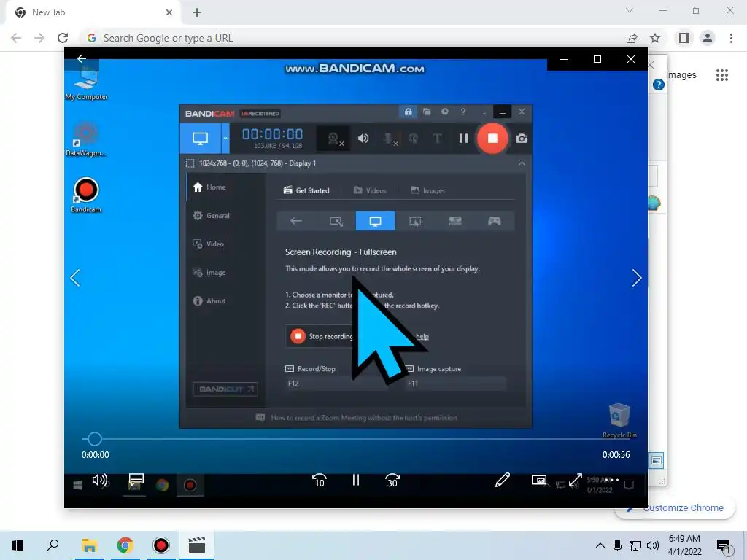Click the Record/Stop F12 hotkey field
The width and height of the screenshot is (747, 560).
pyautogui.click(x=336, y=384)
